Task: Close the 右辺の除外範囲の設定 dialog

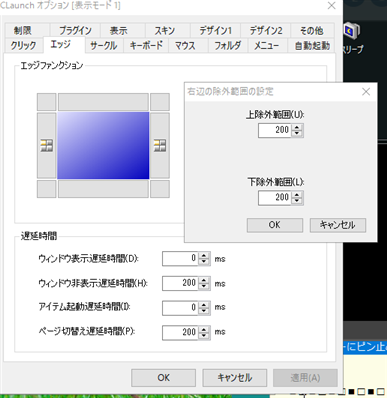Action: pos(366,92)
